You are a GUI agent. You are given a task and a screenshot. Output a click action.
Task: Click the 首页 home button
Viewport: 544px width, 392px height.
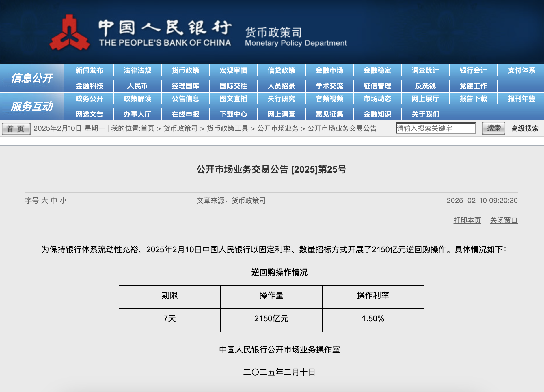coord(16,128)
